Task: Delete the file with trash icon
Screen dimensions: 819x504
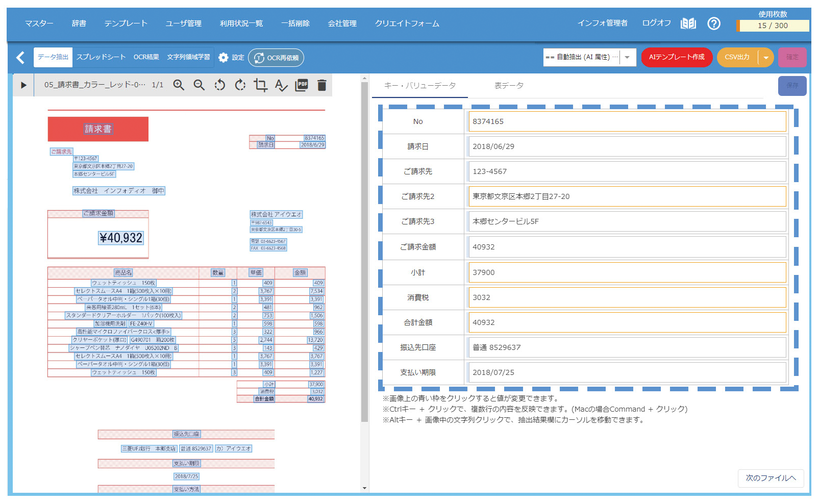Action: [x=322, y=85]
